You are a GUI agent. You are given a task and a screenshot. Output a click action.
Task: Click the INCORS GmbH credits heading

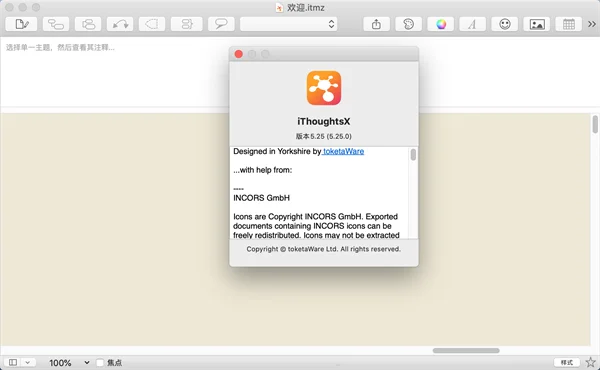coord(261,198)
